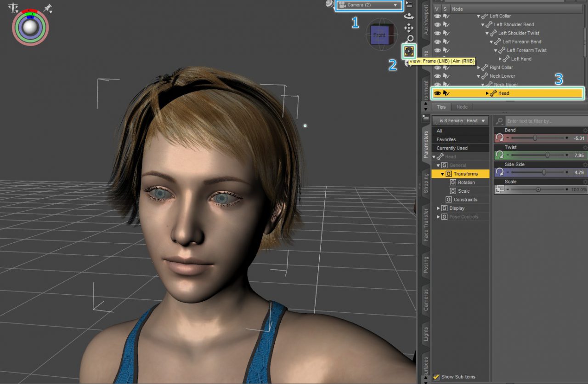Expand the Display group in Parameters
The image size is (588, 384).
(437, 208)
